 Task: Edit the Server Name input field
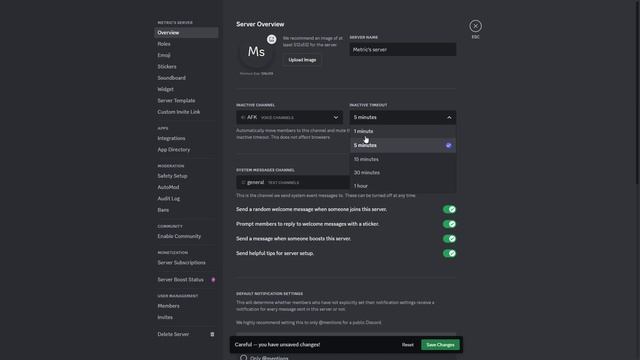coord(402,49)
